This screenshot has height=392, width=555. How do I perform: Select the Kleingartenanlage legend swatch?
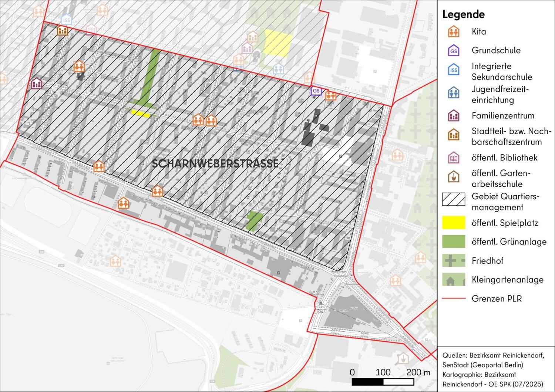click(x=453, y=280)
